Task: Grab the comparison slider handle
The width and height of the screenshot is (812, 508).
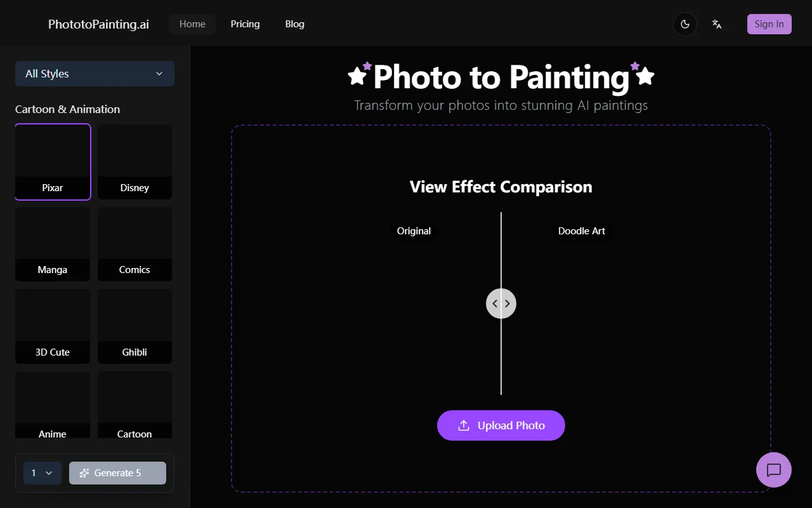Action: pyautogui.click(x=501, y=304)
